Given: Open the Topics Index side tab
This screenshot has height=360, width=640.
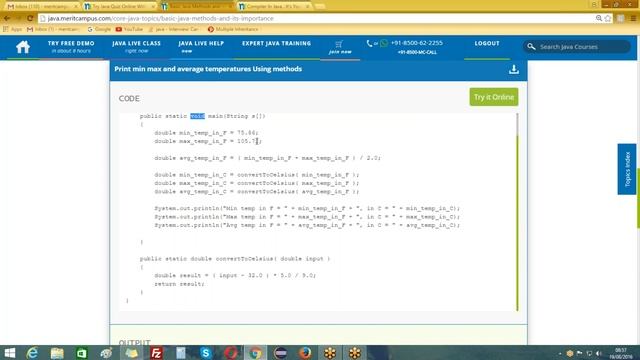Looking at the screenshot, I should tap(627, 169).
